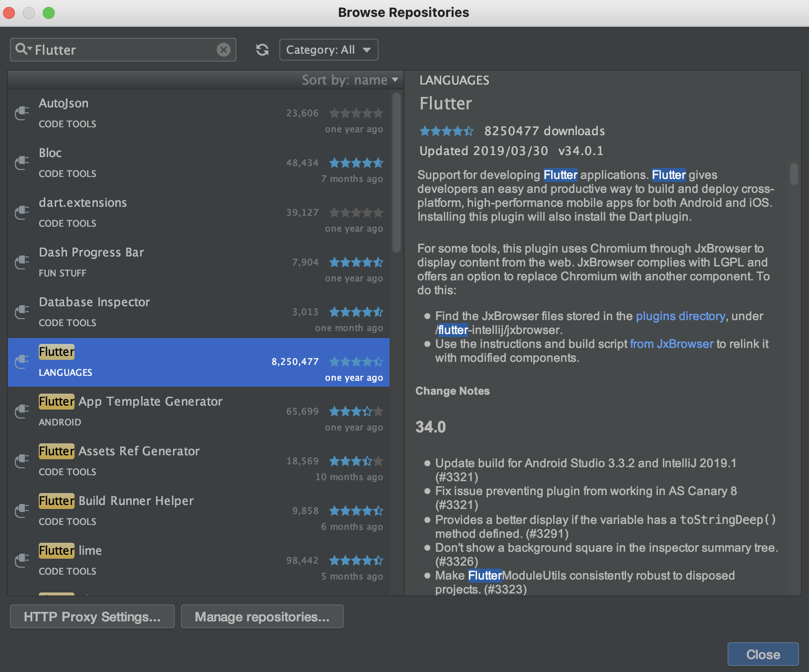This screenshot has width=809, height=672.
Task: Open the Sort by: name dropdown
Action: 350,80
